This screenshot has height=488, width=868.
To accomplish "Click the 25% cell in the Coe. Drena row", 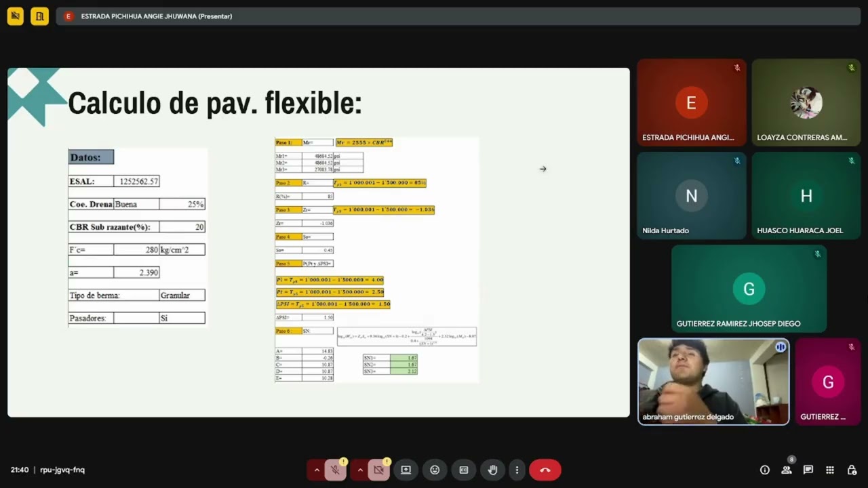I will tap(182, 204).
